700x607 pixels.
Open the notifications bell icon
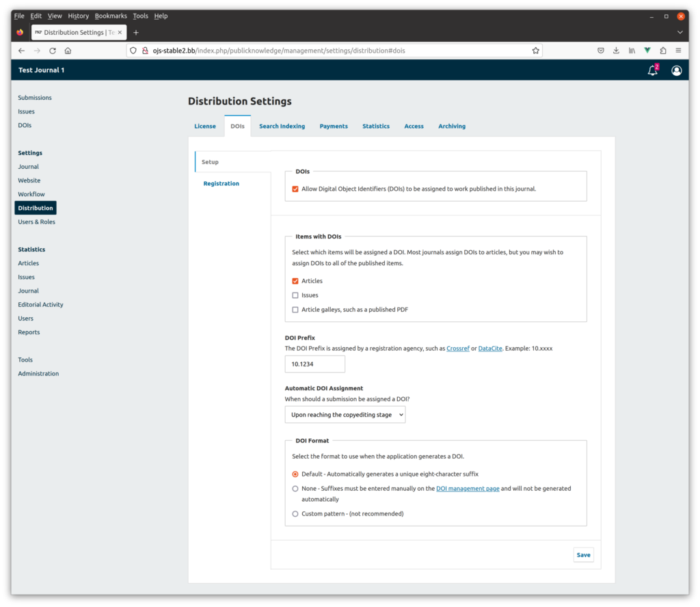(652, 70)
